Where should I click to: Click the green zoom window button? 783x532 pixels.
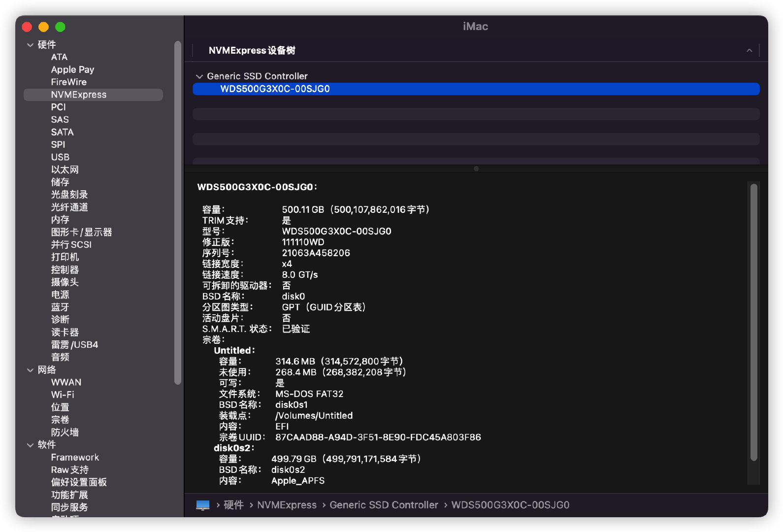60,27
